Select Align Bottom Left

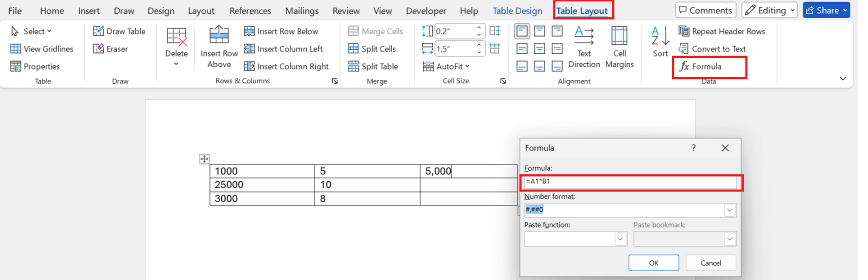[x=522, y=66]
